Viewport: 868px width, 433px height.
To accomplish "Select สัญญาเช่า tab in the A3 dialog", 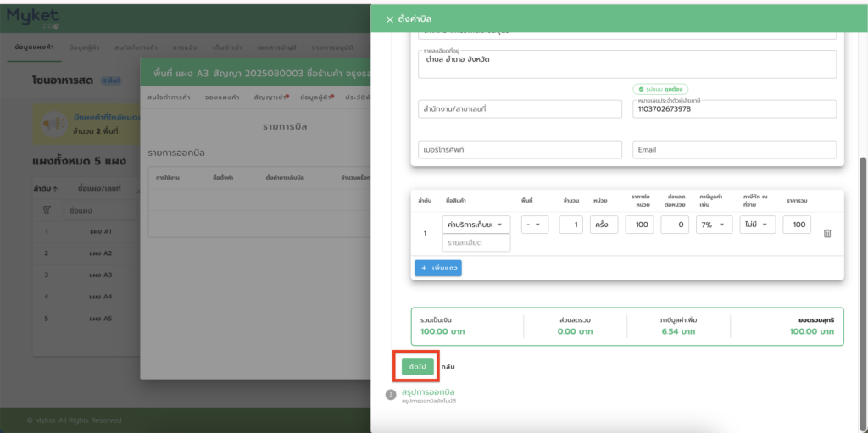I will tap(270, 97).
